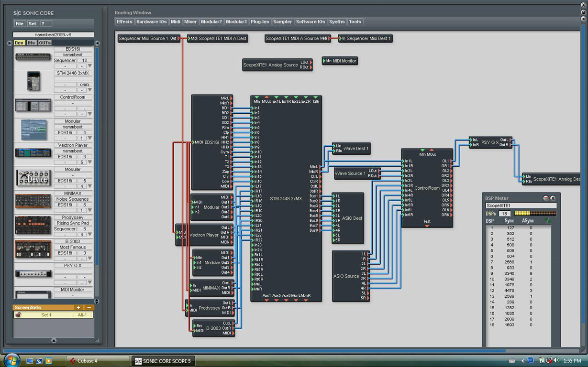Click the green percent icon in DSP Meter
The width and height of the screenshot is (588, 367).
(548, 221)
